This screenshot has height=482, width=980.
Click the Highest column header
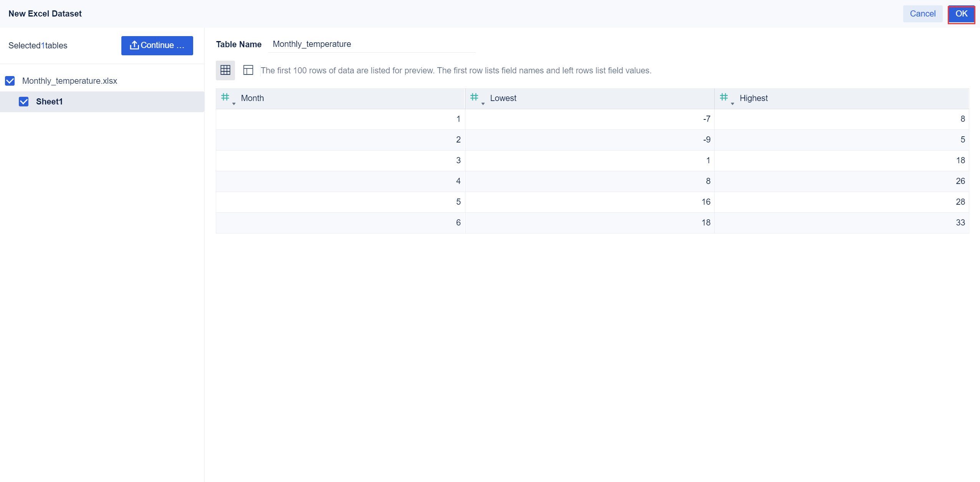753,98
